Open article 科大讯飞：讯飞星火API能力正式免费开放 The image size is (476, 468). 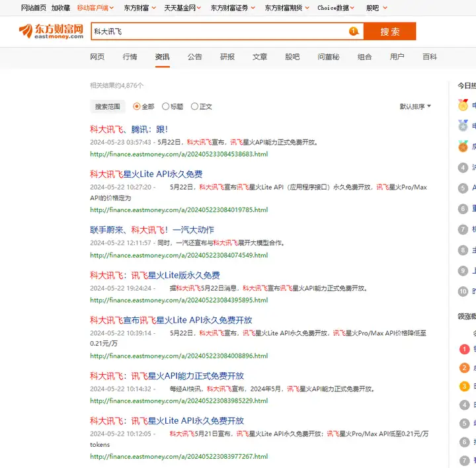point(167,376)
